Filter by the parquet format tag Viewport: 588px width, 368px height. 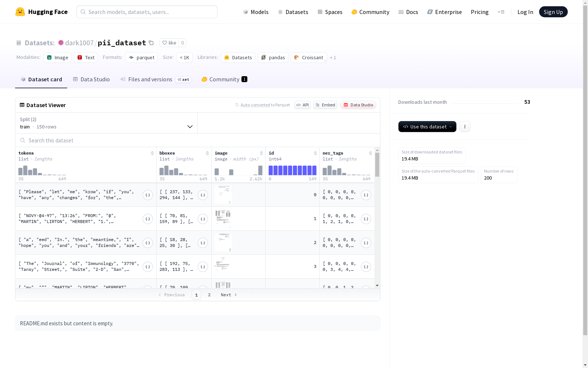[x=141, y=57]
